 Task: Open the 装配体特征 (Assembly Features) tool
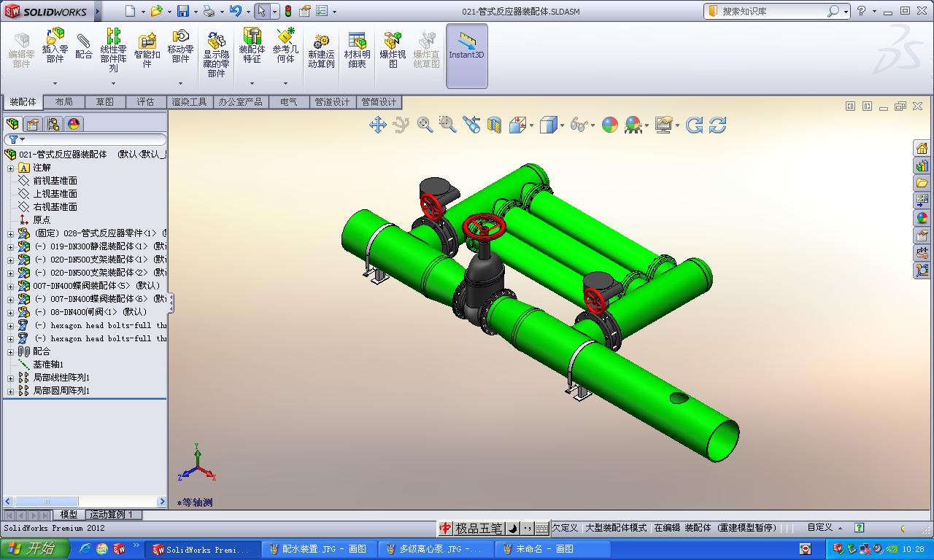[252, 46]
